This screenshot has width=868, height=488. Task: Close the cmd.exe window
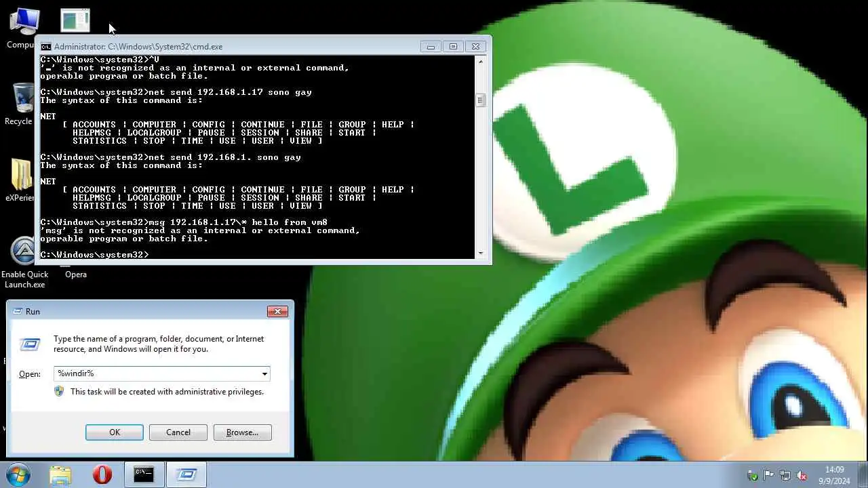[x=476, y=47]
